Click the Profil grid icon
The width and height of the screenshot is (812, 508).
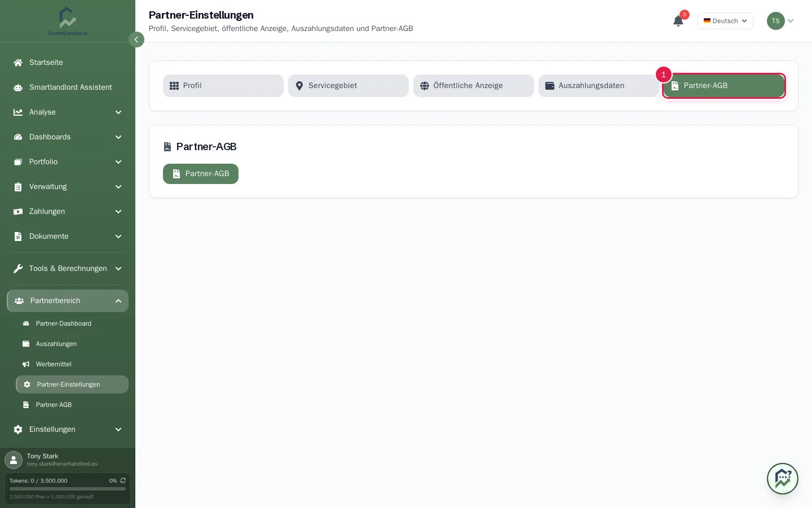click(174, 86)
